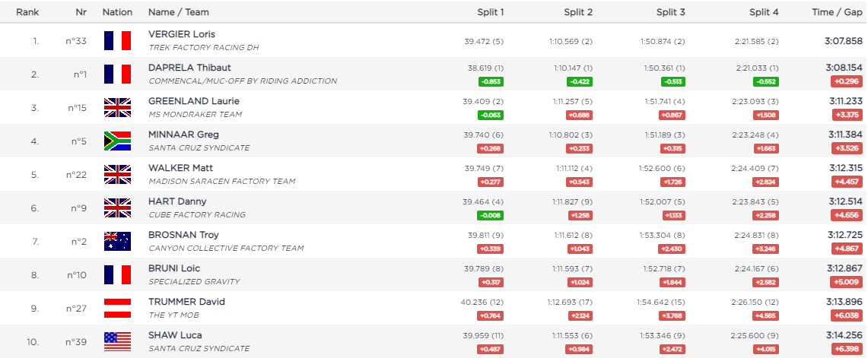
Task: Sort by the Split 1 column header
Action: (x=490, y=12)
